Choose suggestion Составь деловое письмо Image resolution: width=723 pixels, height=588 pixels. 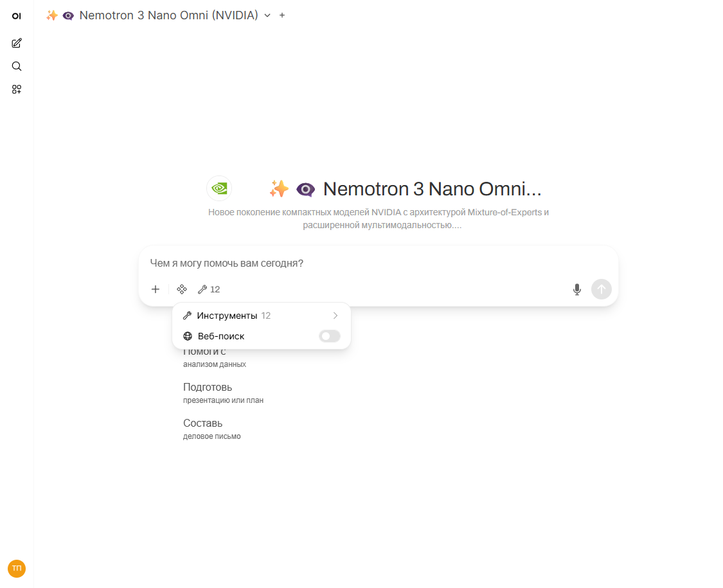click(211, 429)
